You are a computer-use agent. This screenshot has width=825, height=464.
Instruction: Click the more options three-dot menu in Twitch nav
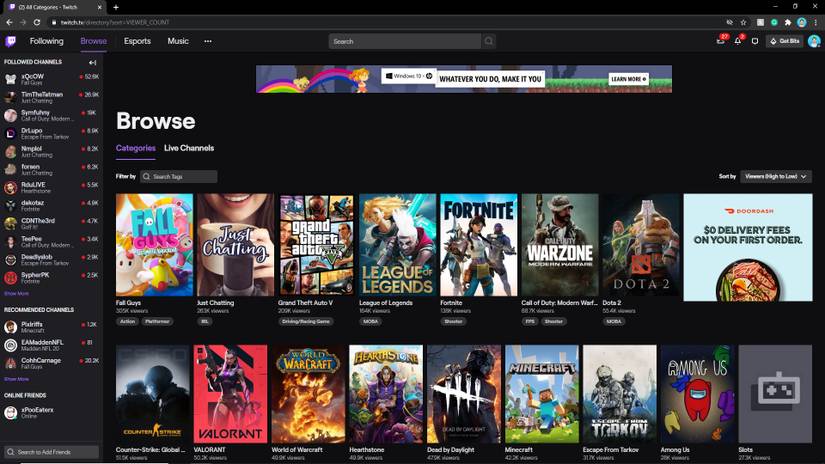[208, 41]
